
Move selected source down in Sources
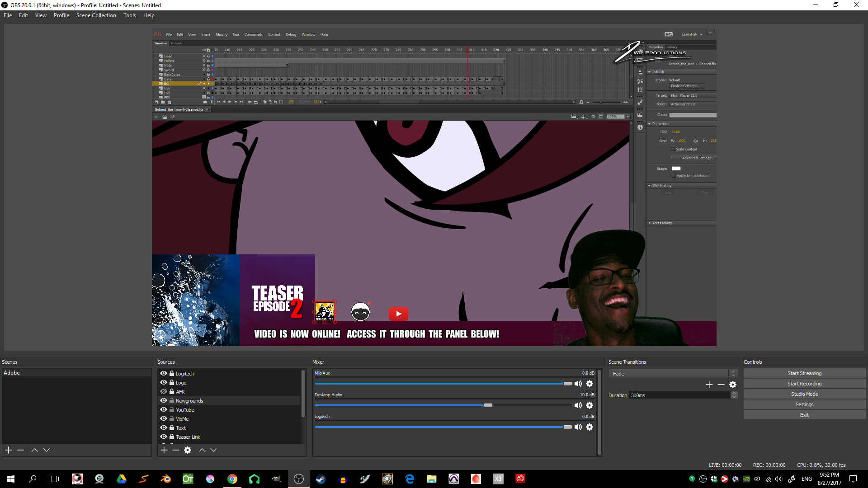pos(214,450)
